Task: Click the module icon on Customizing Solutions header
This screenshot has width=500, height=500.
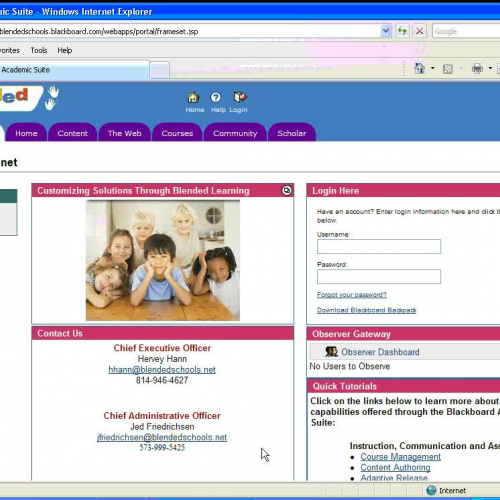Action: (x=287, y=190)
